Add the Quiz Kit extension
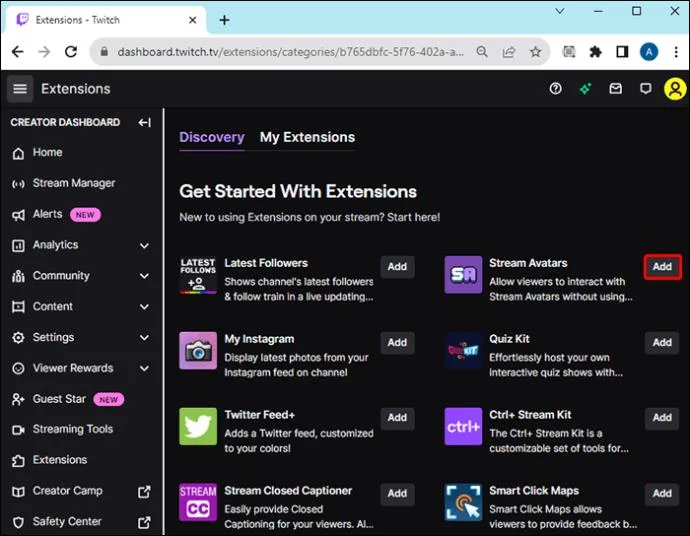This screenshot has width=690, height=536. pyautogui.click(x=662, y=342)
